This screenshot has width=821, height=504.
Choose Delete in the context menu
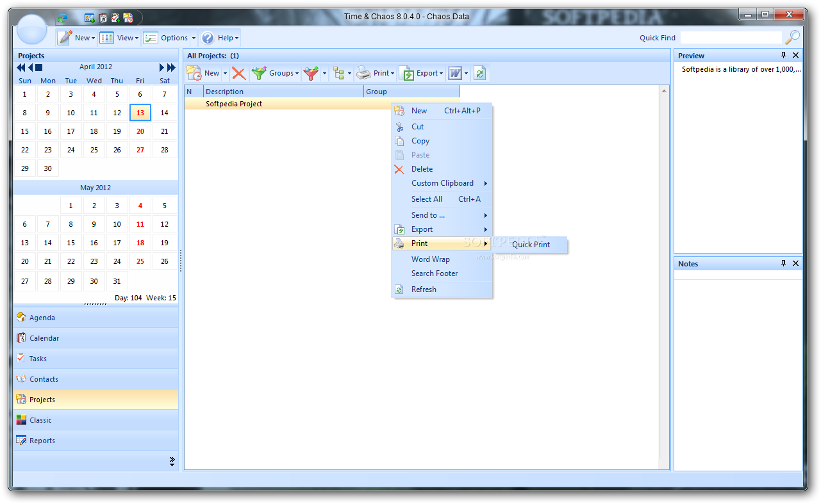click(x=442, y=169)
